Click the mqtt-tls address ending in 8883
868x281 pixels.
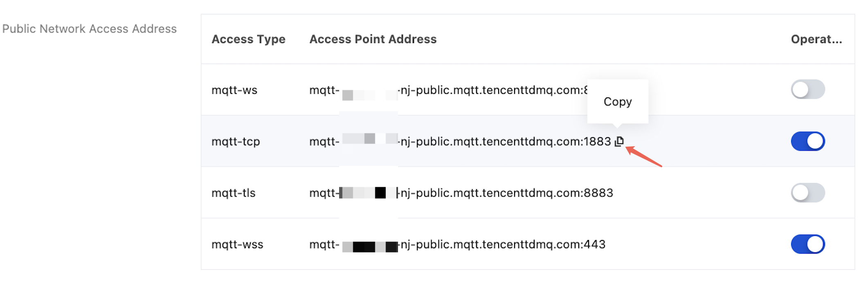[x=506, y=193]
